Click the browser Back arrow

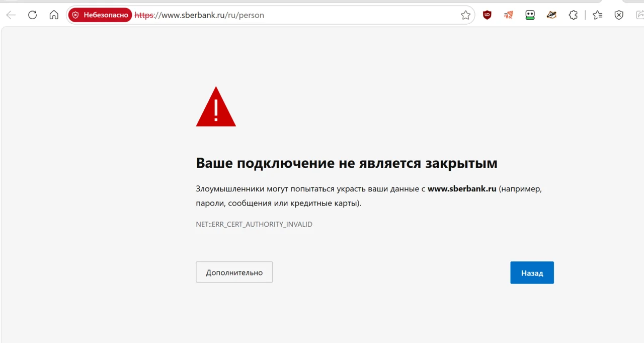coord(11,15)
